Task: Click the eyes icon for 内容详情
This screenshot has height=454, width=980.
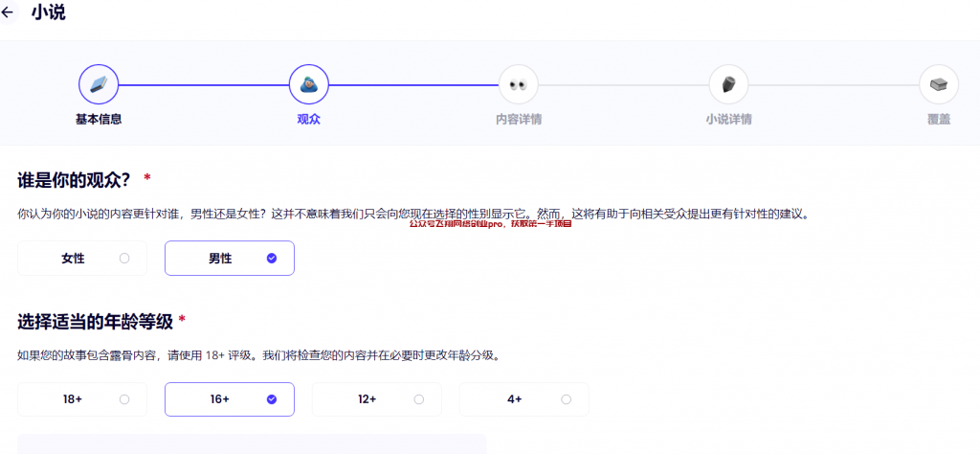Action: 518,84
